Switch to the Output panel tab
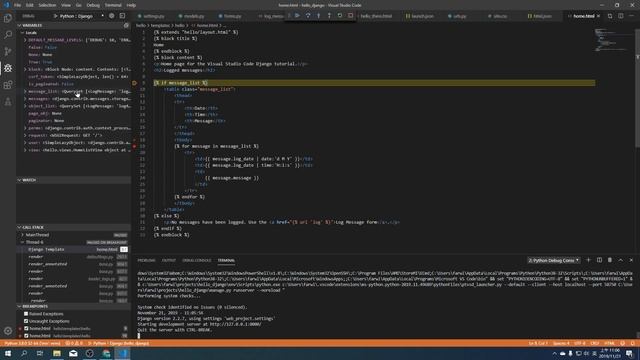640x360 pixels. coord(169,260)
